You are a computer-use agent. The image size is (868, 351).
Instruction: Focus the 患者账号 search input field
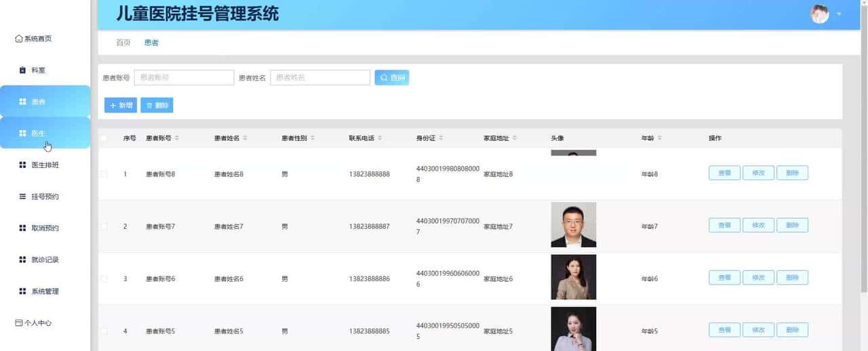pyautogui.click(x=184, y=78)
